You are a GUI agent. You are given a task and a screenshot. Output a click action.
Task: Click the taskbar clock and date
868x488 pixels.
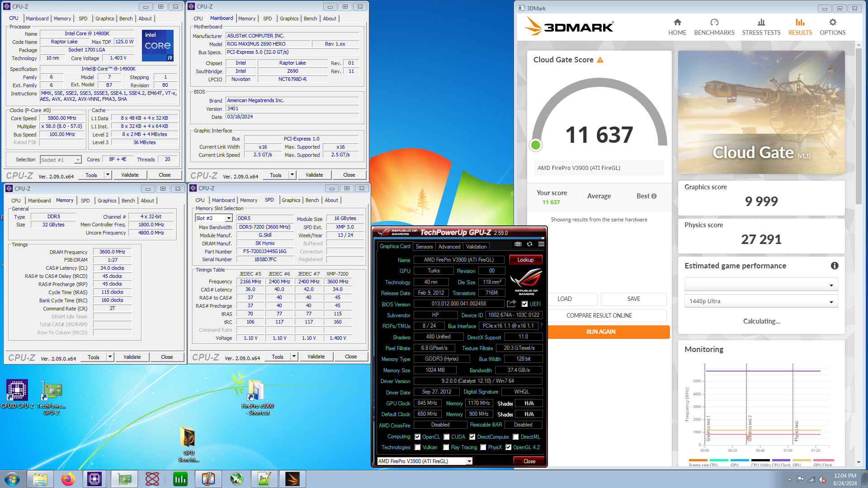click(845, 479)
